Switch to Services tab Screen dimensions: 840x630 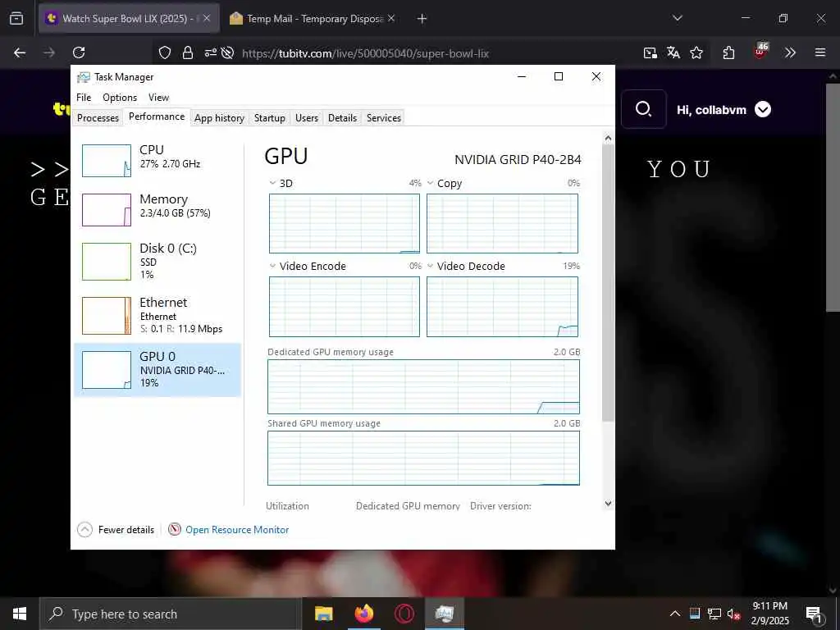point(384,118)
